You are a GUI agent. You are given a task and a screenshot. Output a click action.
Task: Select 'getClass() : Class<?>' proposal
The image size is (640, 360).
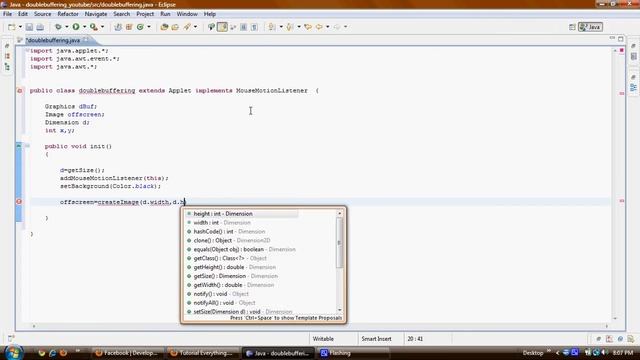click(x=260, y=258)
